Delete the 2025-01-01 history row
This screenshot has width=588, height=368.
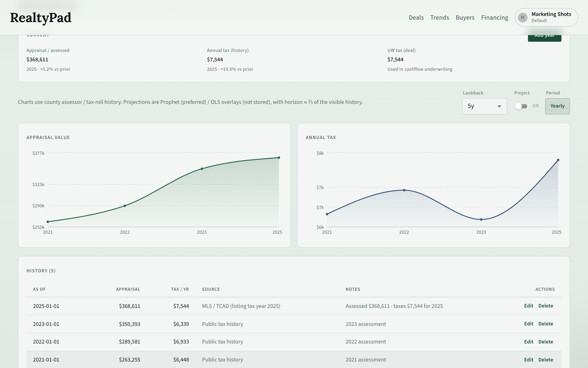tap(546, 306)
